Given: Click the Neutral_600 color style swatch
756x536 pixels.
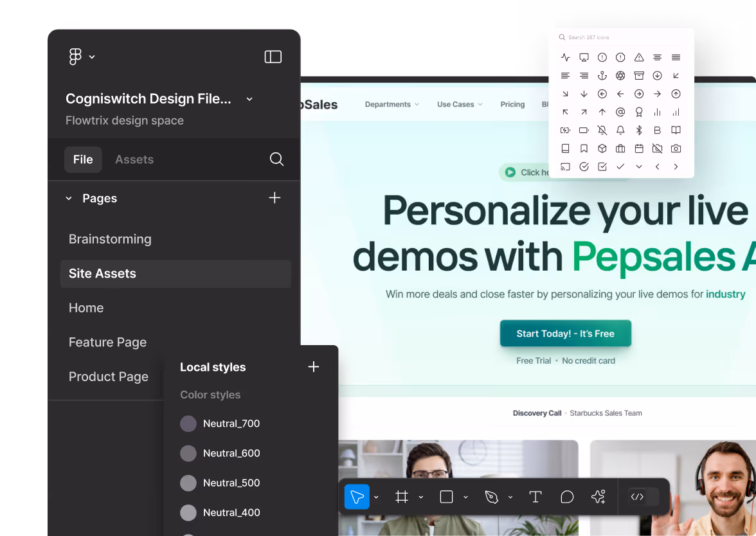Looking at the screenshot, I should click(188, 453).
